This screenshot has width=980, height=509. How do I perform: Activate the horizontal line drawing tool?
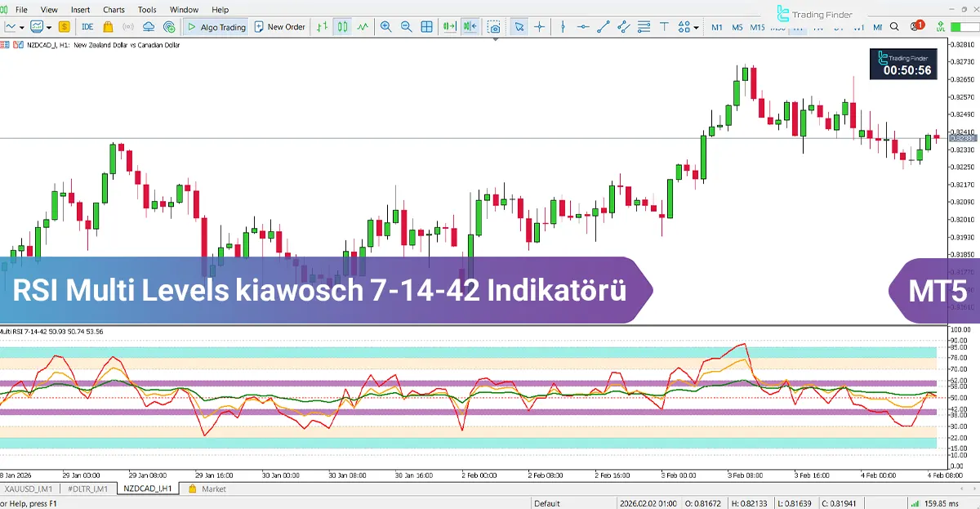pyautogui.click(x=581, y=26)
